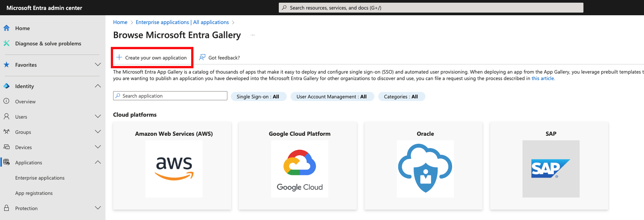The width and height of the screenshot is (644, 220).
Task: Open Enterprise applications in sidebar
Action: pyautogui.click(x=40, y=178)
